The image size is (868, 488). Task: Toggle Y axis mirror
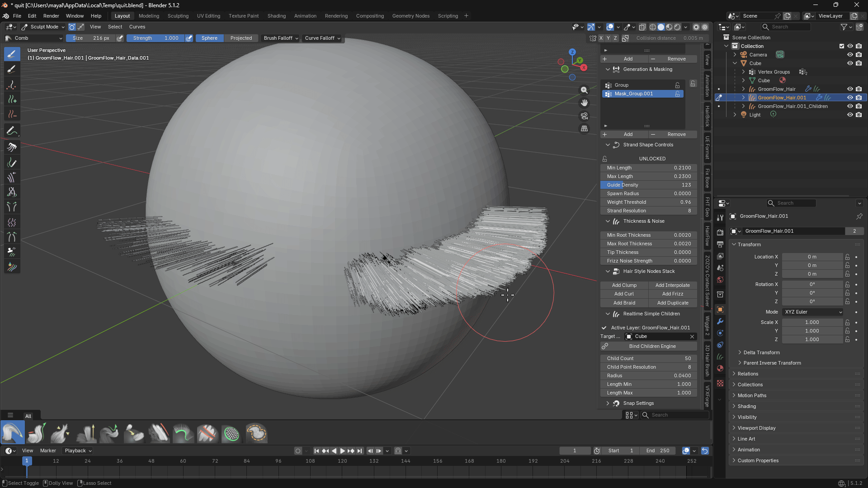(x=609, y=38)
